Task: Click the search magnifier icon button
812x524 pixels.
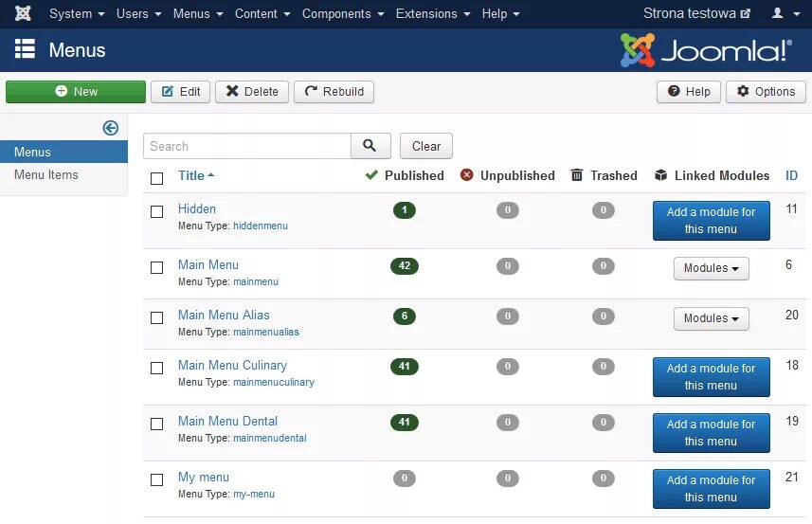Action: 370,146
